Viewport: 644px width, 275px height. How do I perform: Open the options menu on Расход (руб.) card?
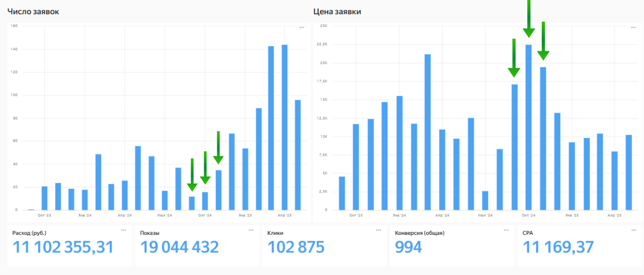pyautogui.click(x=124, y=230)
